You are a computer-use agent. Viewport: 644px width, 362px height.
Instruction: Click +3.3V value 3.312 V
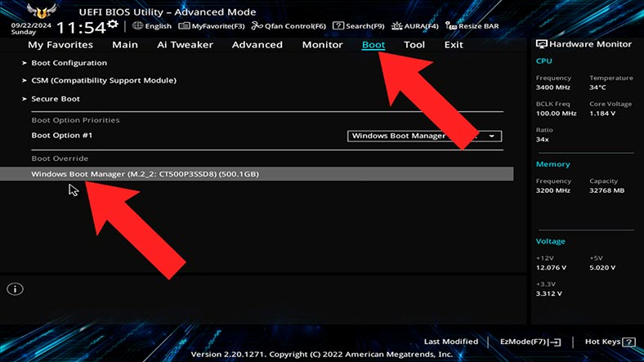(x=548, y=293)
